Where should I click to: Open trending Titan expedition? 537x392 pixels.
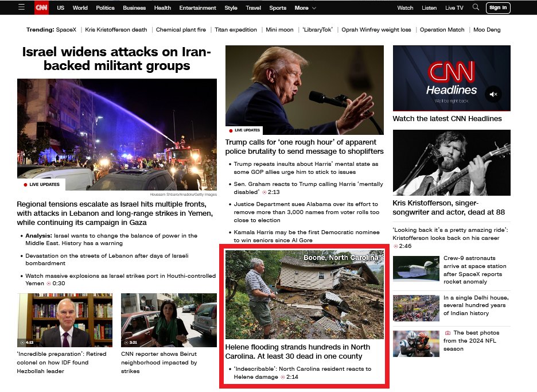point(236,30)
